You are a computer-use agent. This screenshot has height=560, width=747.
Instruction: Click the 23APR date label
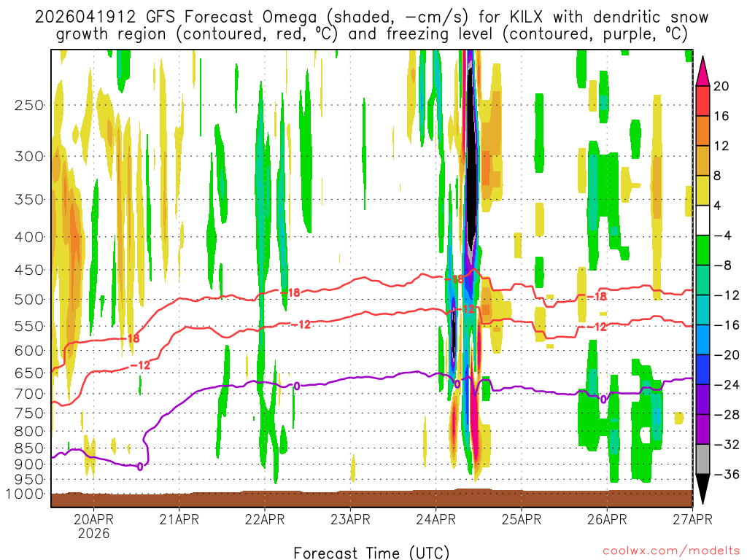350,519
